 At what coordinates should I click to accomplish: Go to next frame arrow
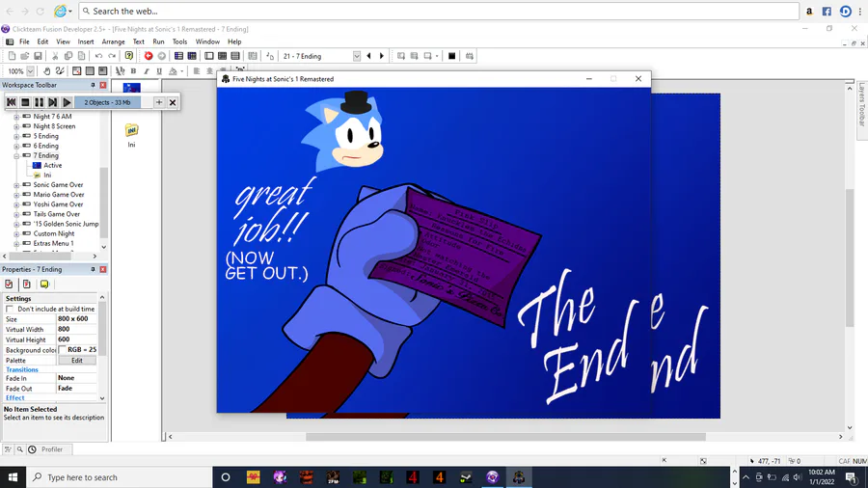click(381, 56)
